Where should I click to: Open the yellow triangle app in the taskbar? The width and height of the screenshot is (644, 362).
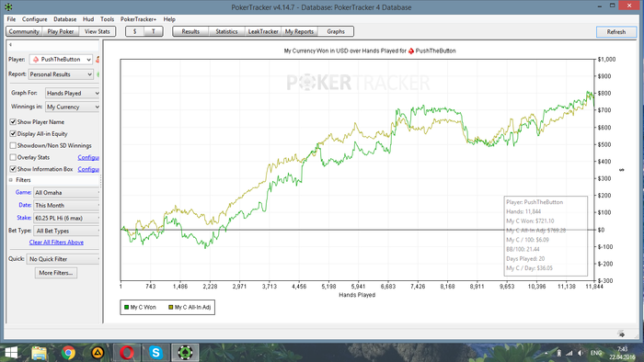point(98,353)
